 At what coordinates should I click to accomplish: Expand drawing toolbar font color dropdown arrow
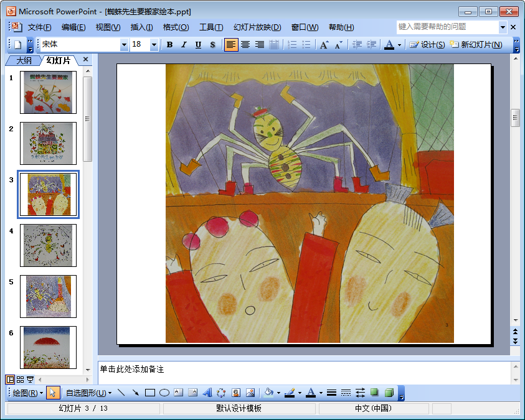321,393
